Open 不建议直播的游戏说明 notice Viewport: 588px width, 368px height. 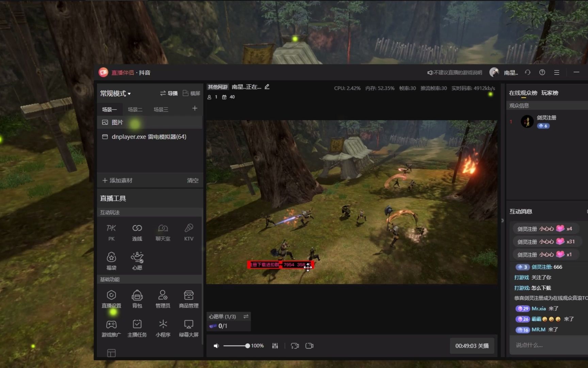(x=455, y=73)
